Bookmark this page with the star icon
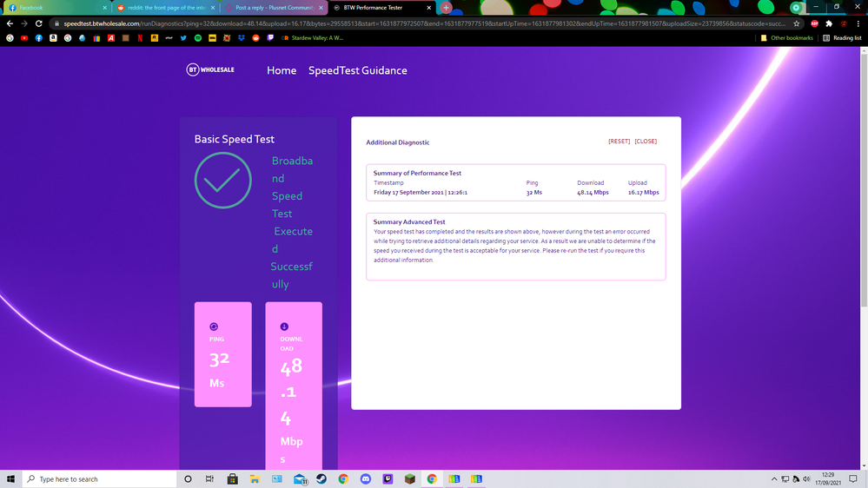 pos(797,23)
